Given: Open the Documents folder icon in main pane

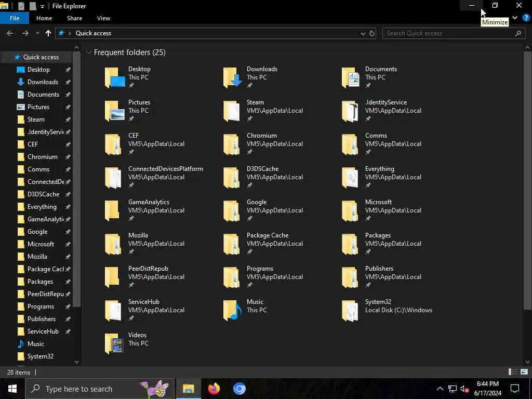Looking at the screenshot, I should coord(351,77).
